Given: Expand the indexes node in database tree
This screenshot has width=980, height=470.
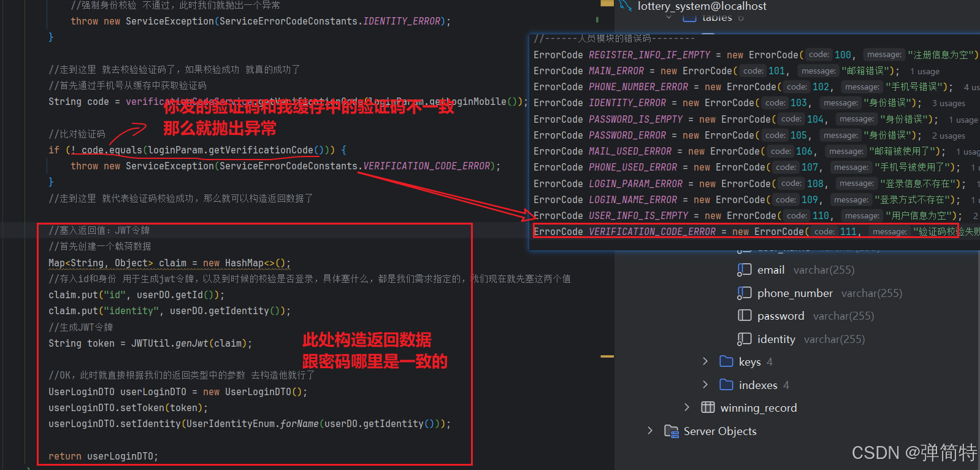Looking at the screenshot, I should pos(705,385).
